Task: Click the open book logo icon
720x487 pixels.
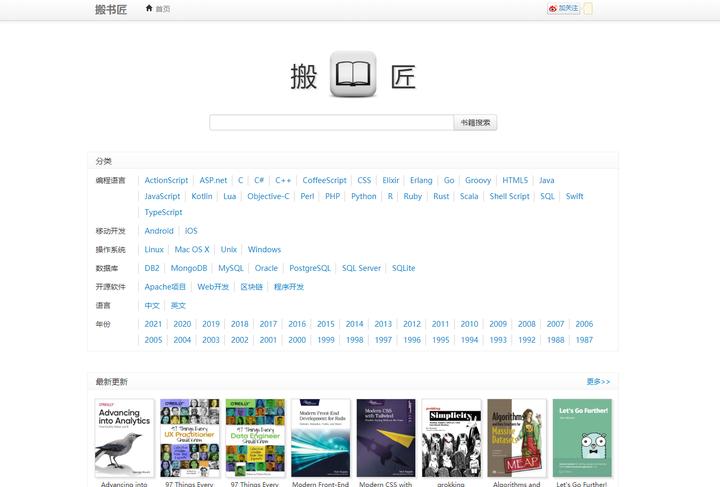Action: pos(353,75)
